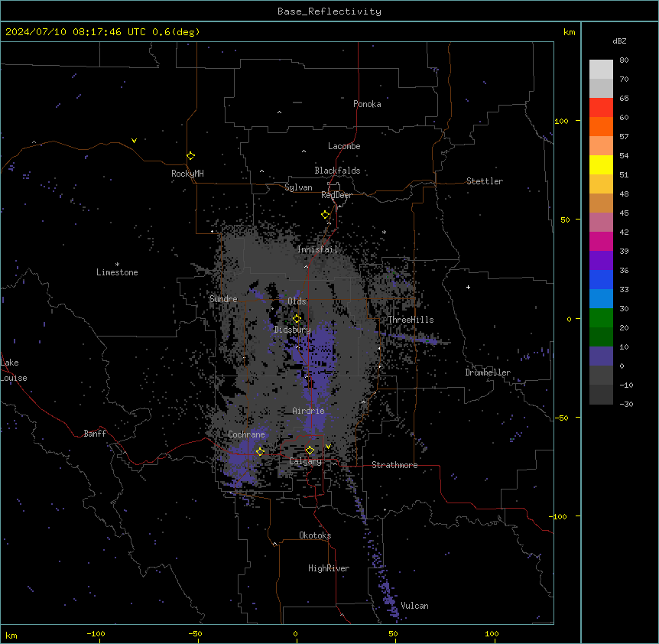659x644 pixels.
Task: Click the km unit label at top right
Action: coord(570,32)
